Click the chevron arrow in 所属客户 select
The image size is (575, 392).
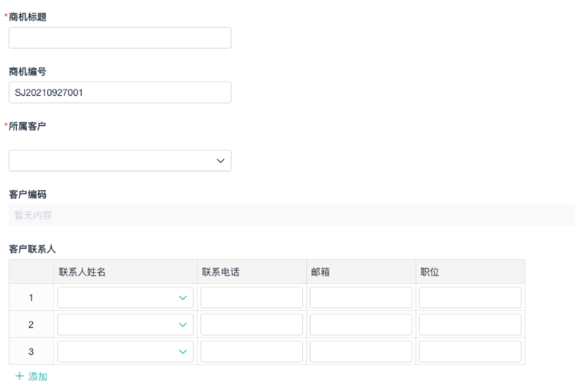tap(220, 161)
